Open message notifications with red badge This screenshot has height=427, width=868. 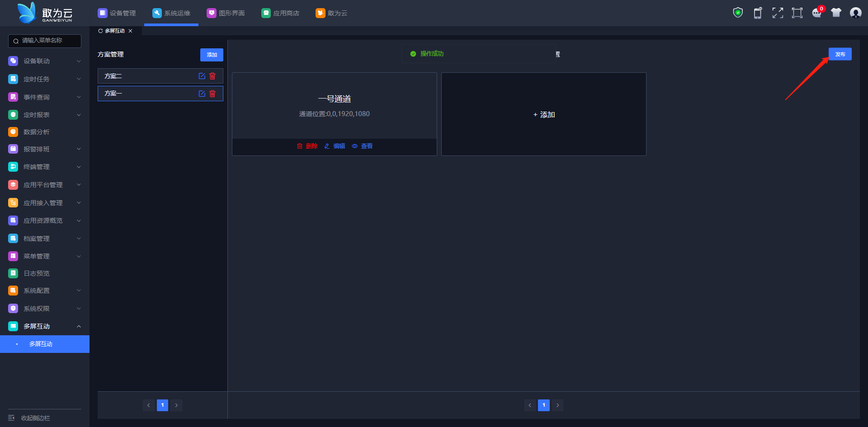click(x=817, y=12)
